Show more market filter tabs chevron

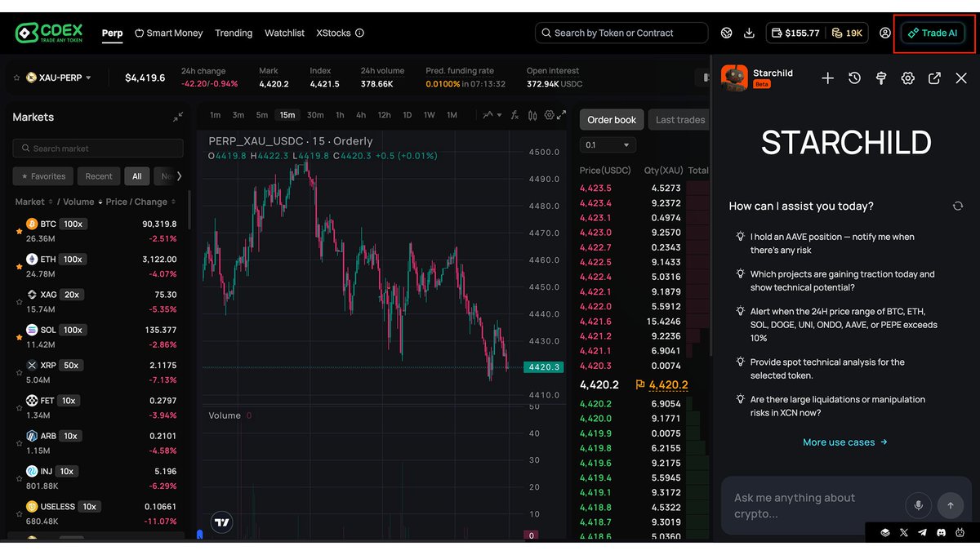(x=179, y=175)
